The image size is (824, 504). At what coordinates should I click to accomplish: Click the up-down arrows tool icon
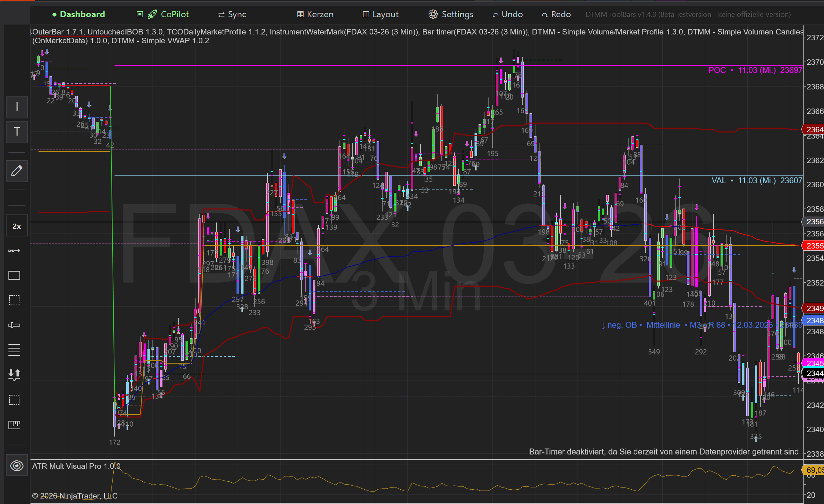click(14, 374)
